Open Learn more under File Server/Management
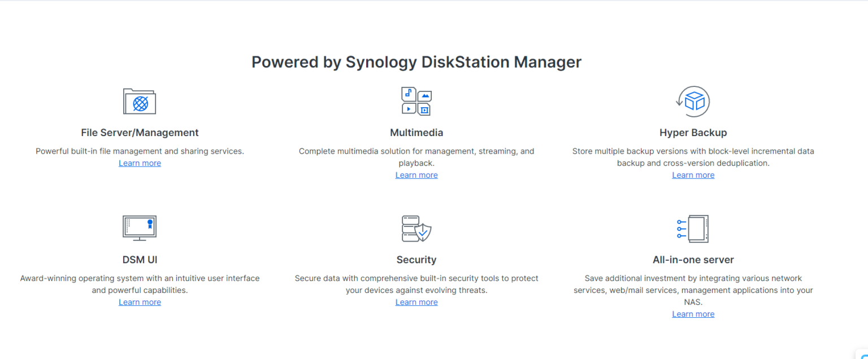This screenshot has width=868, height=359. [140, 163]
